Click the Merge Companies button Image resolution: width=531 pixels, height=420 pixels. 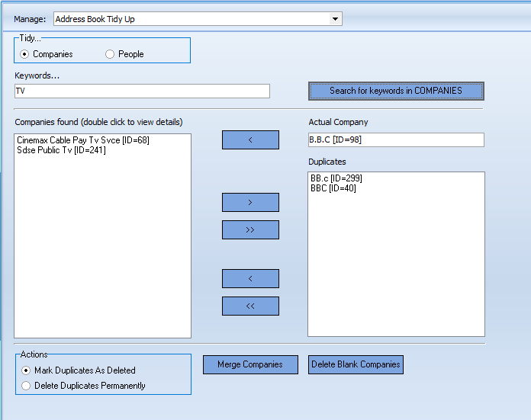click(x=250, y=364)
